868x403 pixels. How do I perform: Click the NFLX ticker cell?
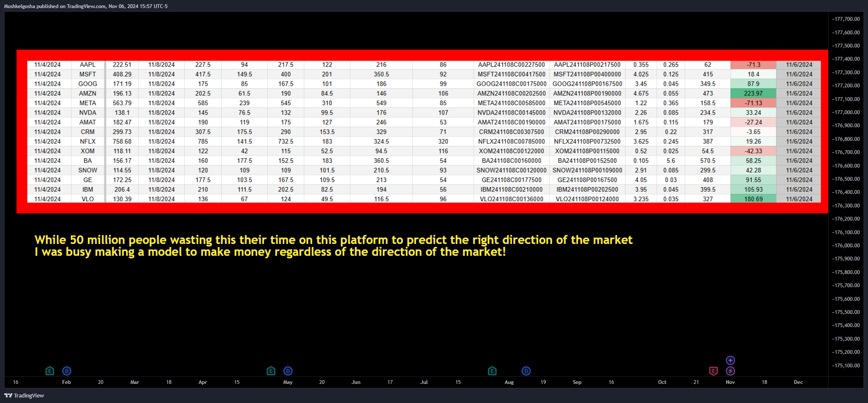88,142
